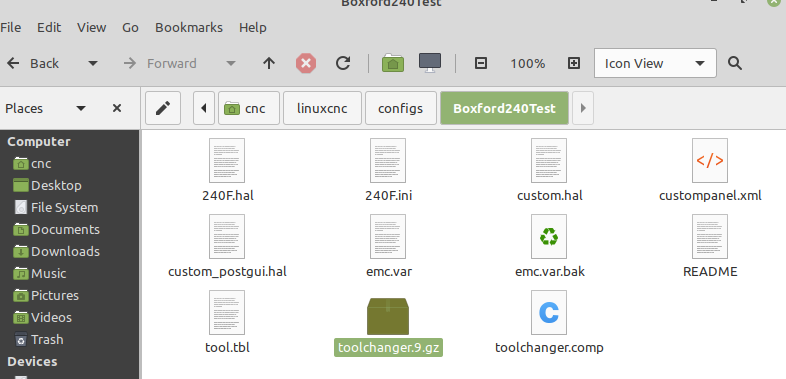Open search with the magnifier icon
The image size is (786, 379).
[734, 63]
